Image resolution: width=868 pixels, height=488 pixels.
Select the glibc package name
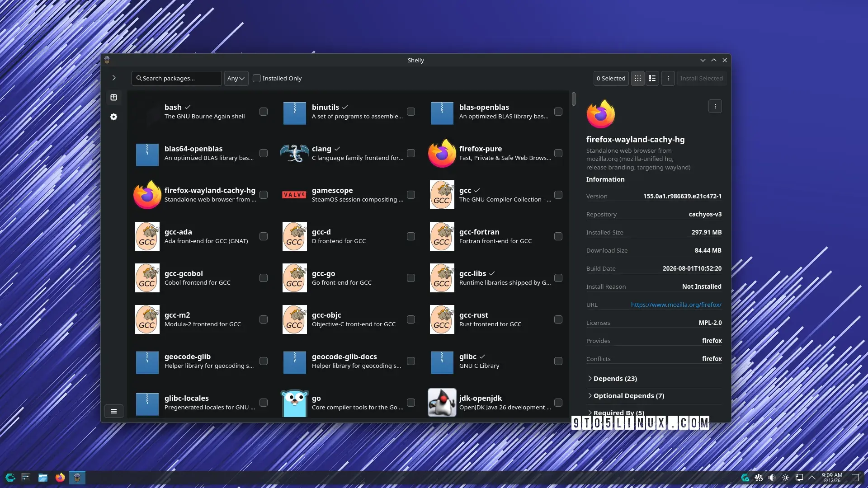(x=468, y=357)
